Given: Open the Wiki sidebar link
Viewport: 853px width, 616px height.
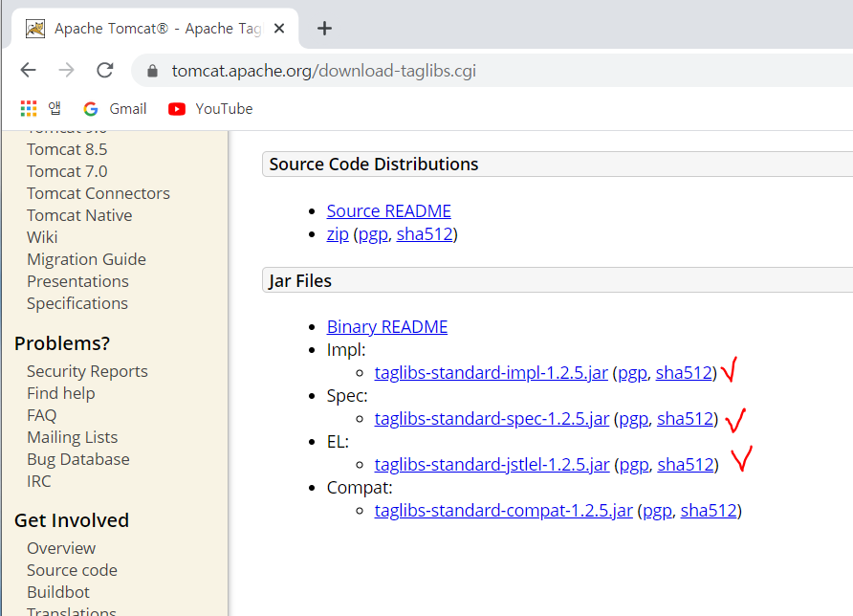Looking at the screenshot, I should (x=42, y=237).
